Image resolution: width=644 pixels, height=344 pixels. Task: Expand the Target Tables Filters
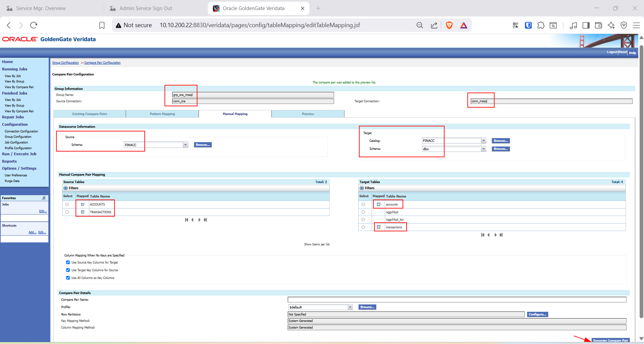[x=362, y=188]
